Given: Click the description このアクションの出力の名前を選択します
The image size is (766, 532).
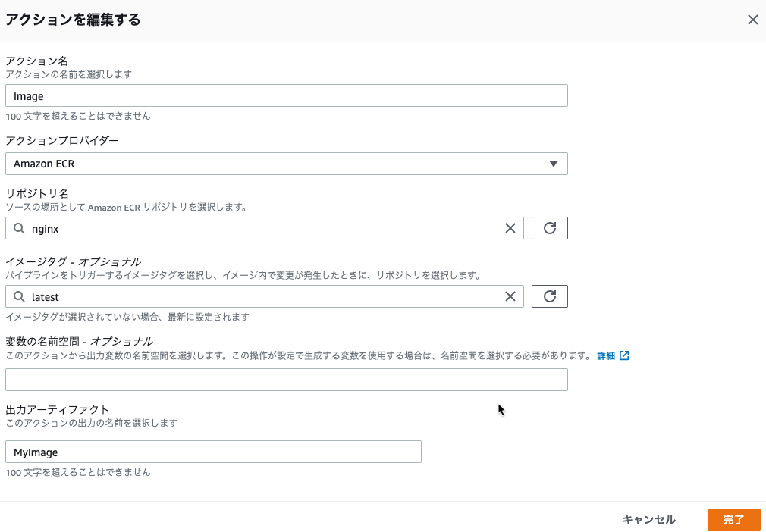Looking at the screenshot, I should pos(91,423).
